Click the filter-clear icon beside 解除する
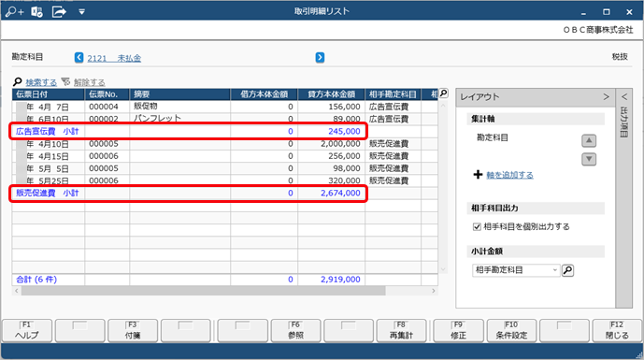 point(65,82)
